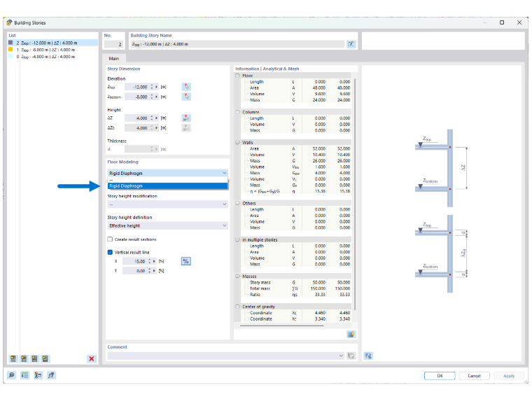Pick Ztop elevation graphically in model
The image size is (532, 399).
click(x=186, y=87)
